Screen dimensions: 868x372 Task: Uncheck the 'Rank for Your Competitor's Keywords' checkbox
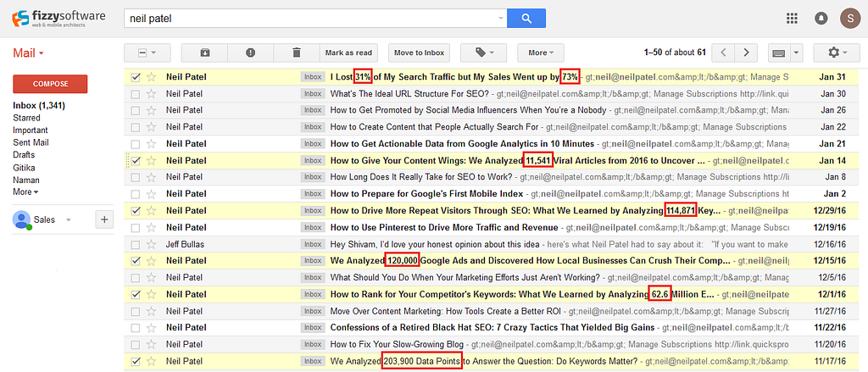[135, 295]
